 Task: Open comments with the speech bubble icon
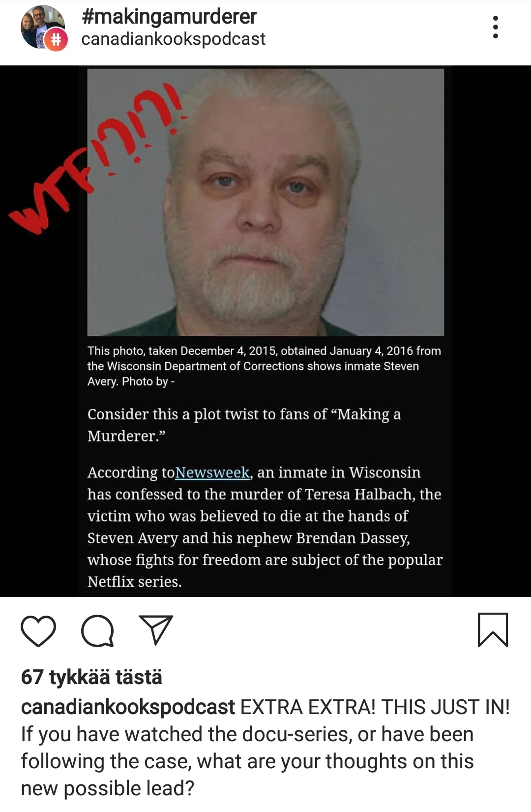tap(98, 630)
